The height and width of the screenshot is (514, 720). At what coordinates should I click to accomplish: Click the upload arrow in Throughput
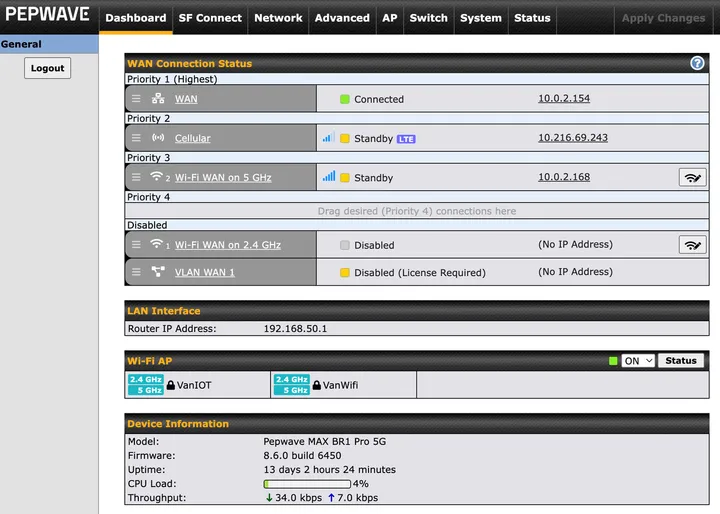pos(331,497)
